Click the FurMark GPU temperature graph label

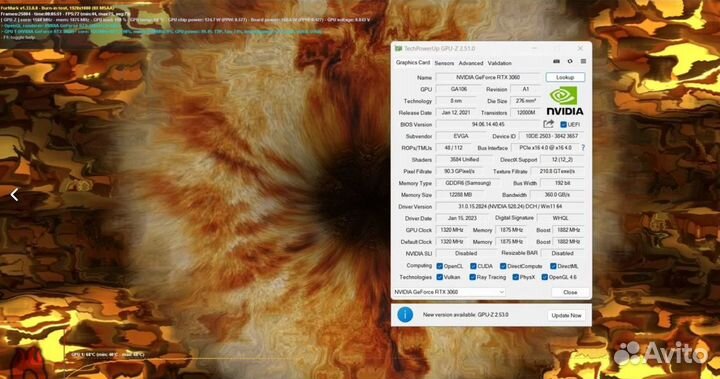click(x=107, y=355)
